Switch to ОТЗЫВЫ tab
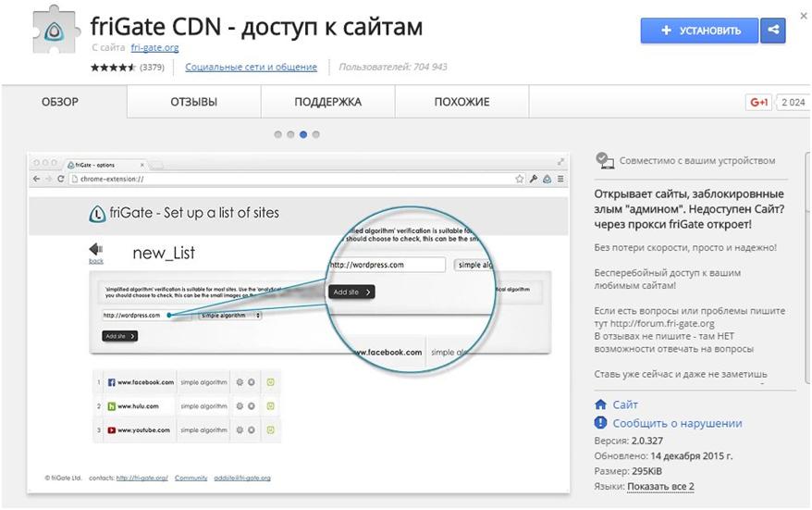The height and width of the screenshot is (510, 812). pos(193,102)
